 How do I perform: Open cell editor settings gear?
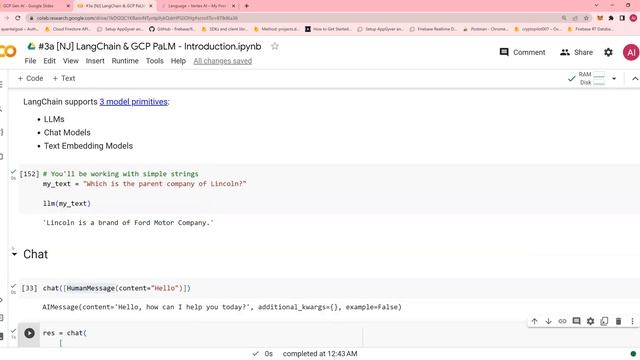(x=590, y=321)
